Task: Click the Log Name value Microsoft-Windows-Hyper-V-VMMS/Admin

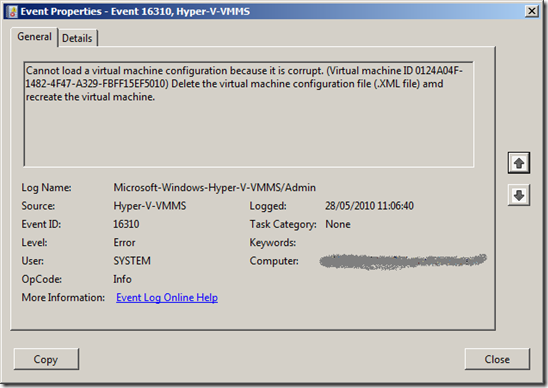Action: pos(215,188)
